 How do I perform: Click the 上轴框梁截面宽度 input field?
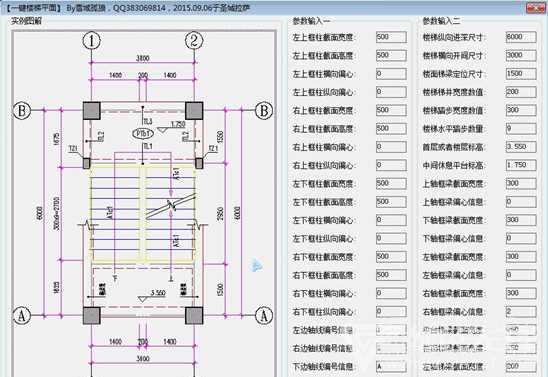[521, 183]
